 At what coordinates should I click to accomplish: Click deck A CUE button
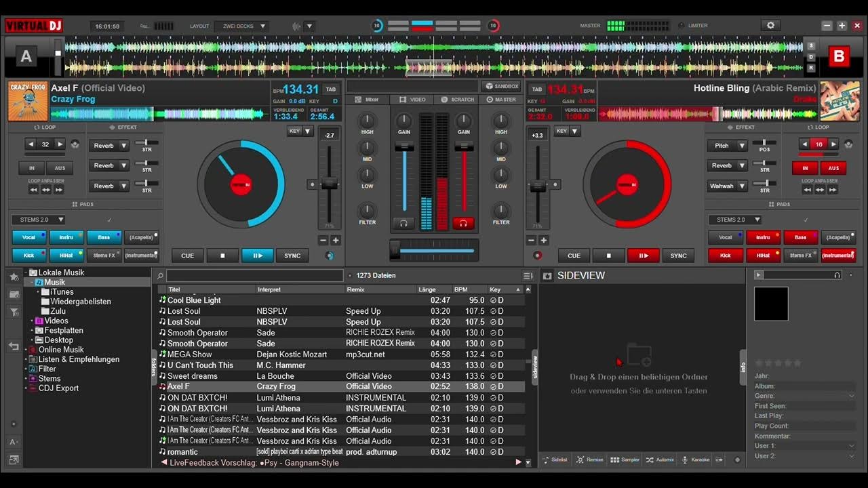(188, 256)
